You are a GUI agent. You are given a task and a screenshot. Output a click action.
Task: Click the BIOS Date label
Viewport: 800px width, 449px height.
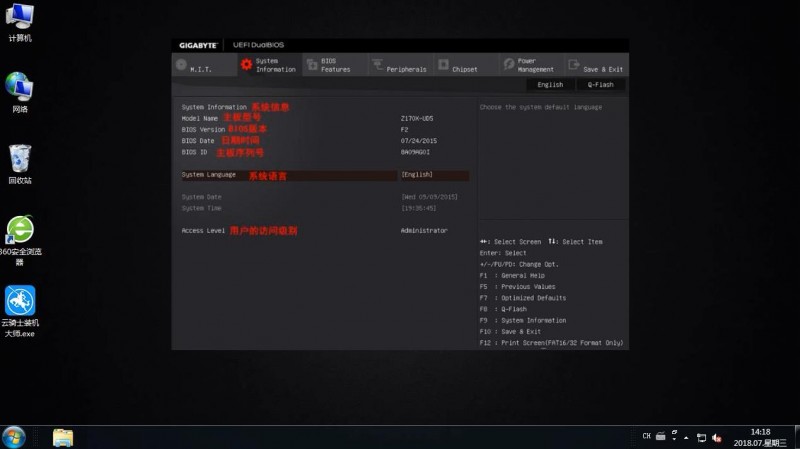point(198,141)
